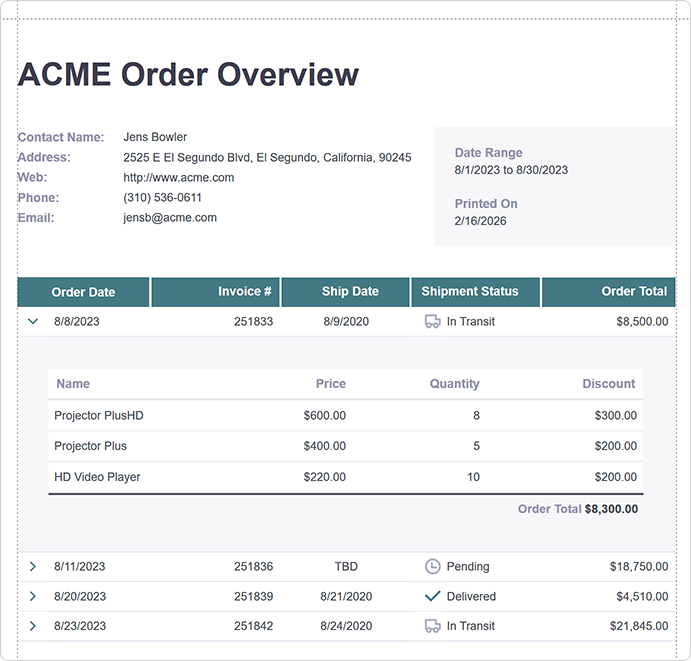
Task: Click the truck icon for invoice 251833
Action: coord(432,322)
